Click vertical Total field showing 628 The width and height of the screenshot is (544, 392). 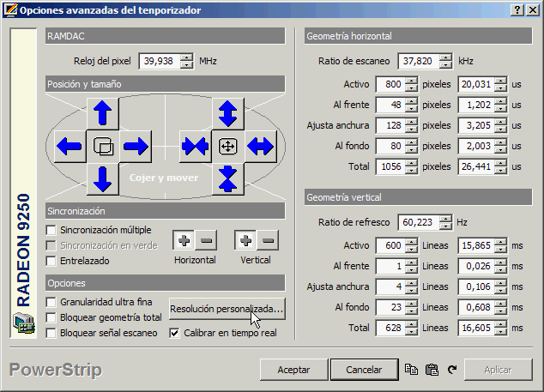[x=390, y=328]
